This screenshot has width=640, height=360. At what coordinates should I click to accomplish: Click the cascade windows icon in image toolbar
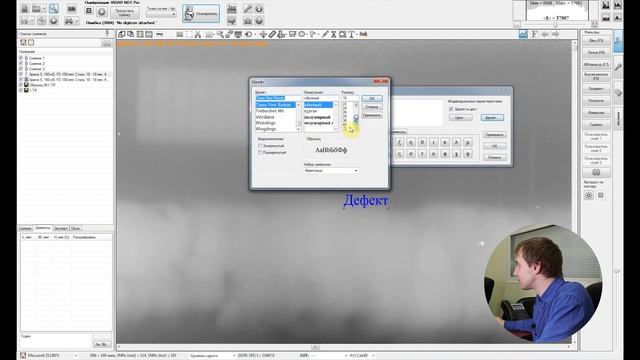tap(122, 35)
